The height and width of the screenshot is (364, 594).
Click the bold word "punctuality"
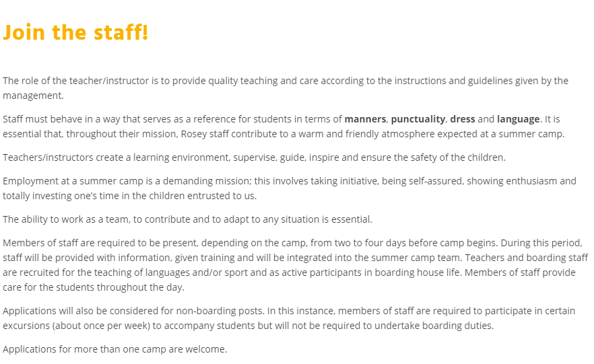click(418, 119)
